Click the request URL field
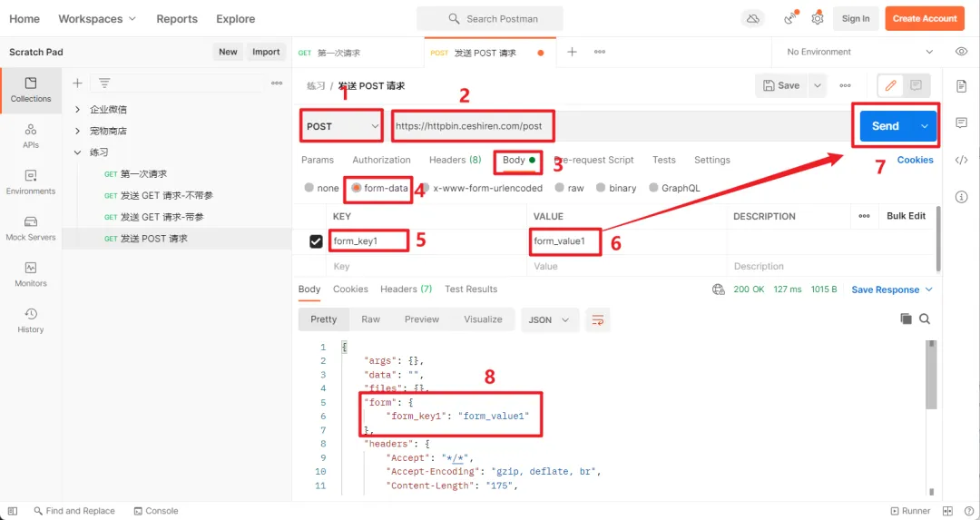Viewport: 980px width, 520px height. pyautogui.click(x=620, y=126)
